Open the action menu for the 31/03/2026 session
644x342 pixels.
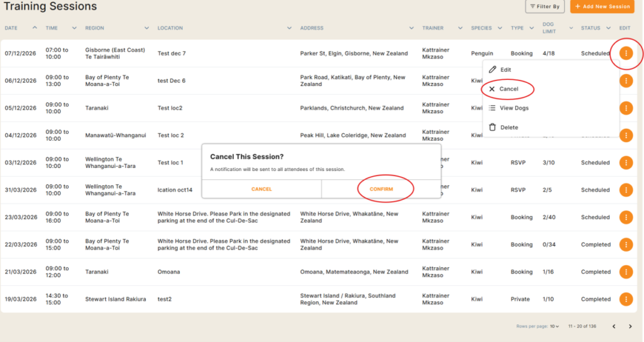[626, 190]
